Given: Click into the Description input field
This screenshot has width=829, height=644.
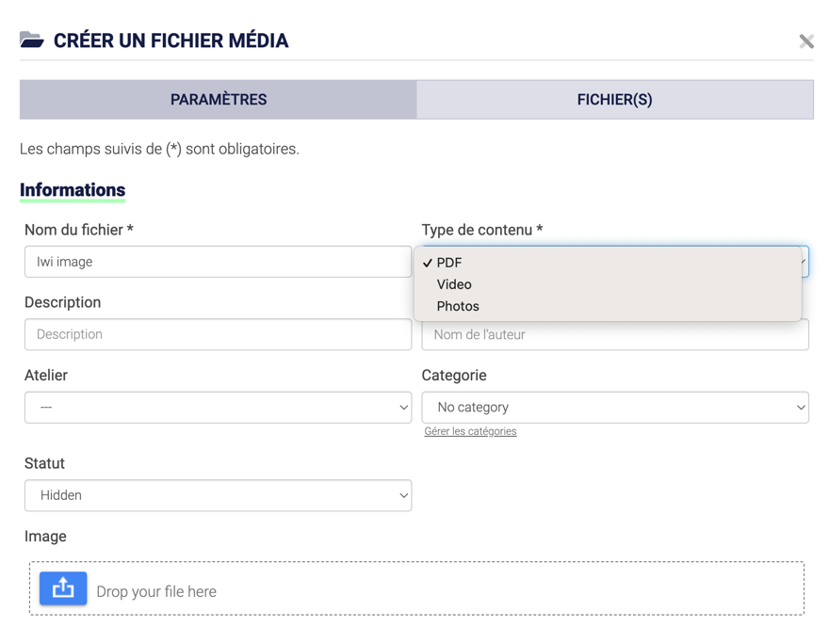Looking at the screenshot, I should (218, 334).
